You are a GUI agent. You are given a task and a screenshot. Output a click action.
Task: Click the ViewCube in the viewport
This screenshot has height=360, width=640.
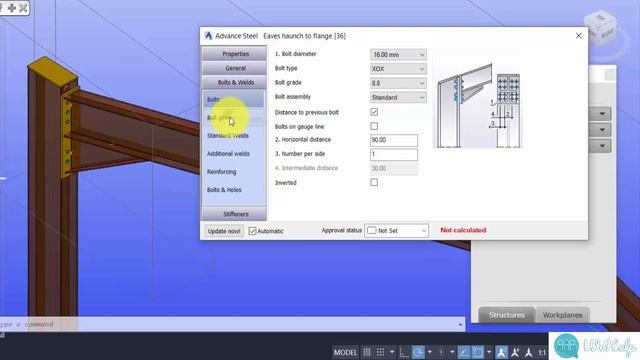point(600,29)
